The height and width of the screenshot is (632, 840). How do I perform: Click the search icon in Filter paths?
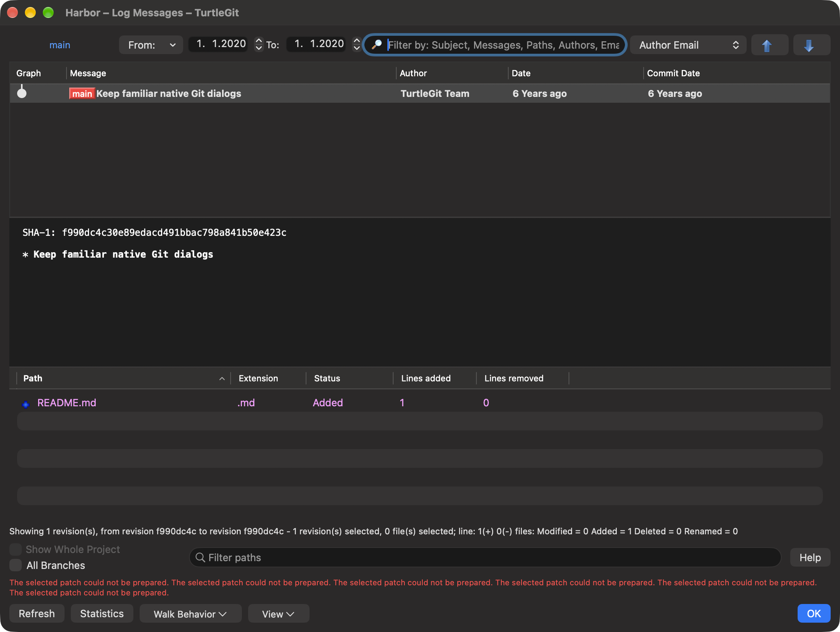[200, 557]
